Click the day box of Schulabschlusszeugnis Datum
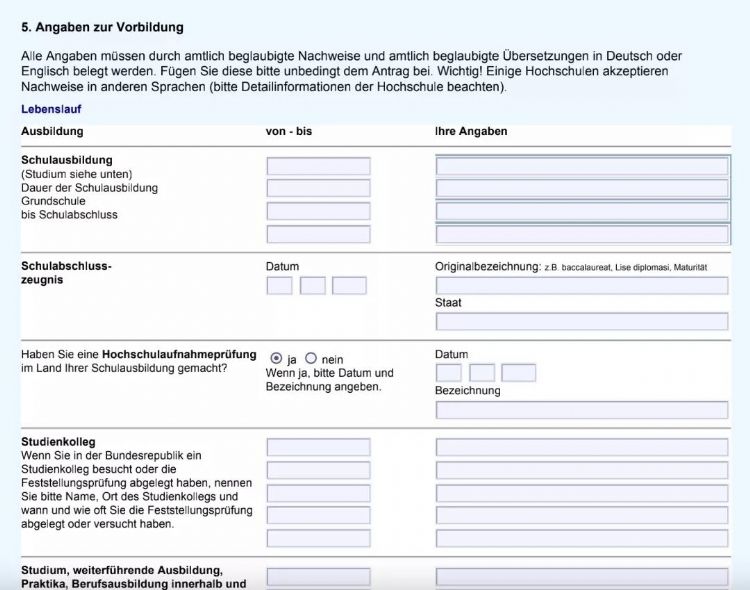Screen dimensions: 750x590 [279, 286]
